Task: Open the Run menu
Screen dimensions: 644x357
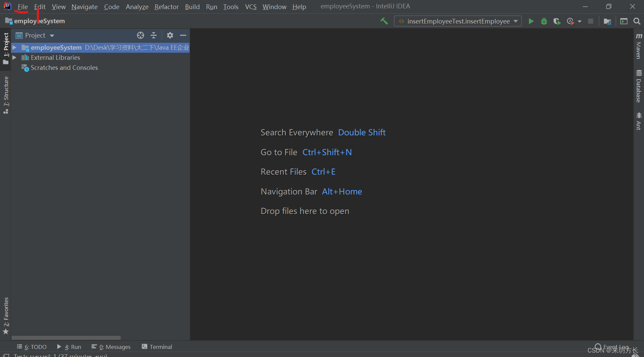Action: coord(212,7)
